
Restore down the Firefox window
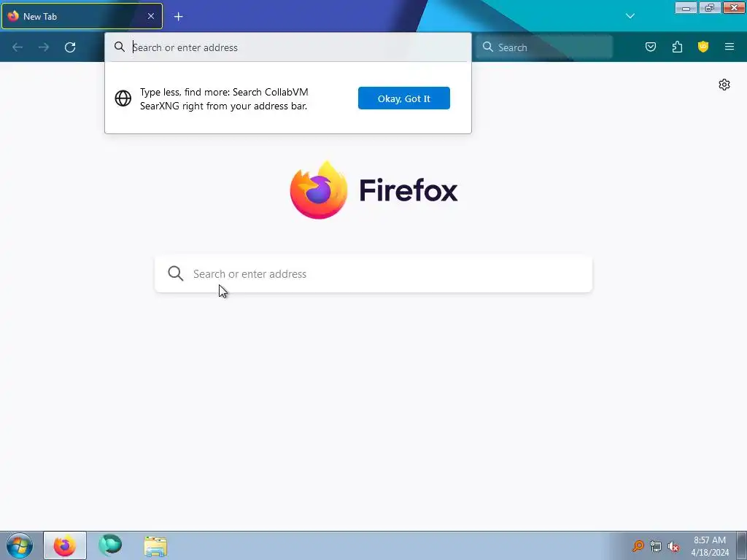(x=710, y=7)
